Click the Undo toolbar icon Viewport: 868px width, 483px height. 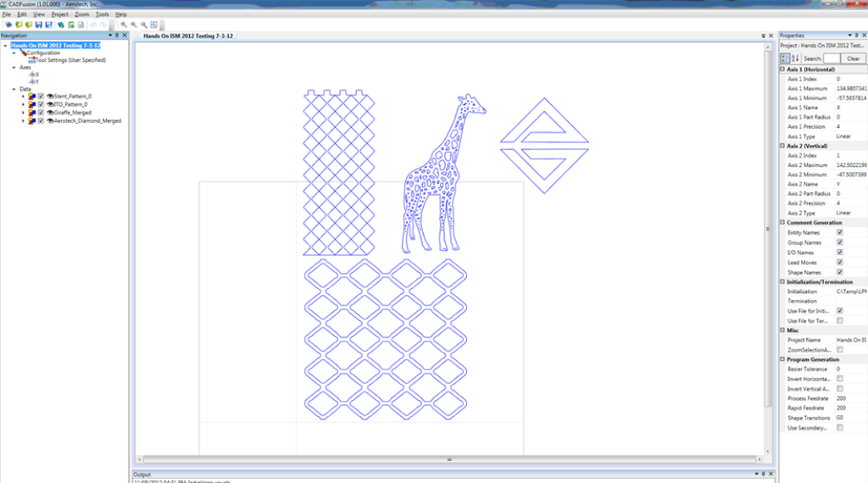pos(93,25)
